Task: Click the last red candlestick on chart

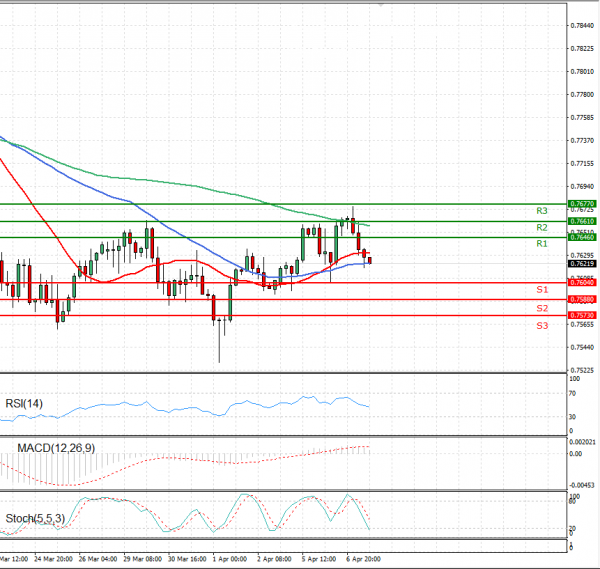Action: [369, 260]
